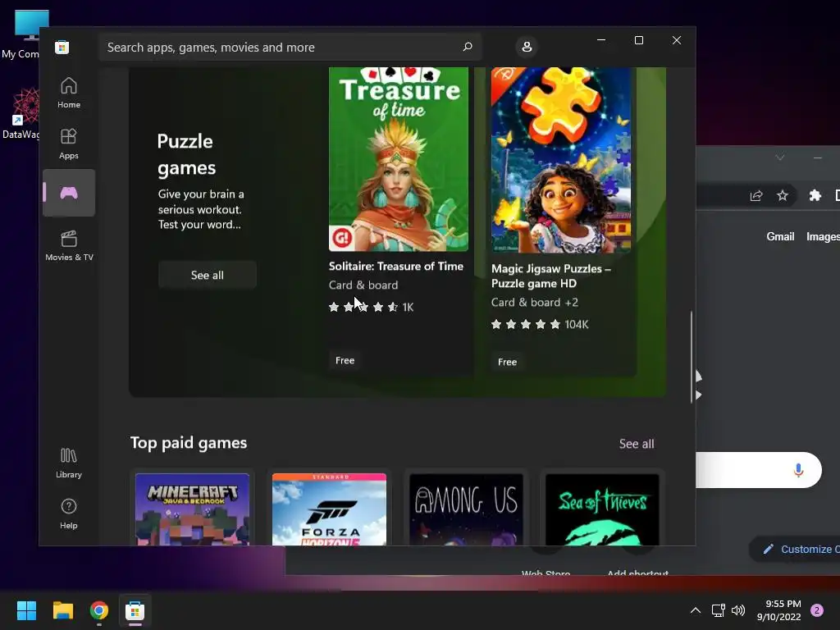
Task: Expand Chrome tab search chevron
Action: click(780, 157)
